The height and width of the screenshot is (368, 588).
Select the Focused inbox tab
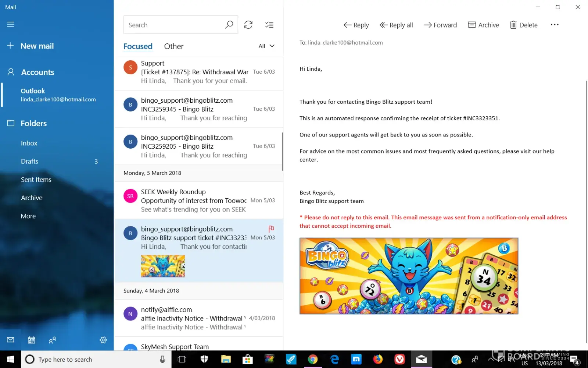point(138,46)
